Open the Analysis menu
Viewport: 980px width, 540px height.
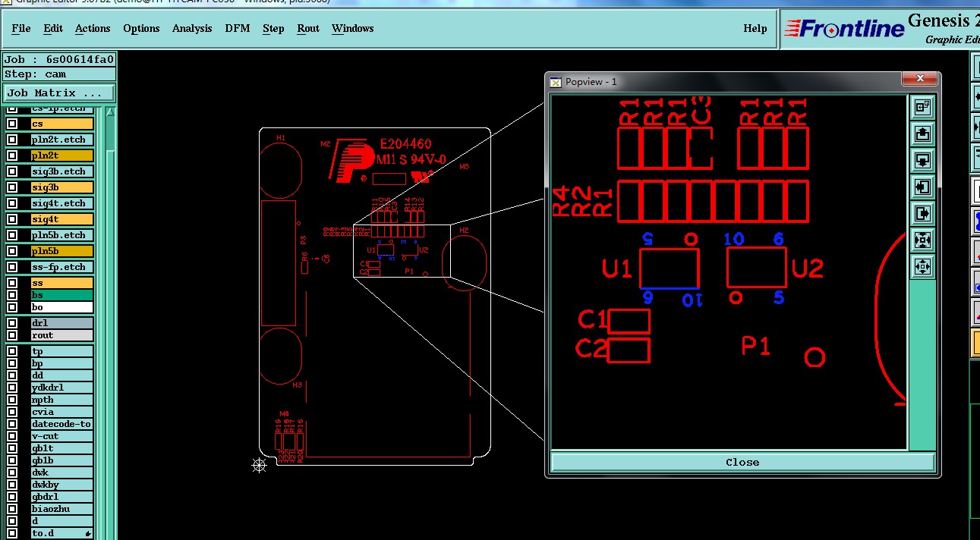pos(192,28)
